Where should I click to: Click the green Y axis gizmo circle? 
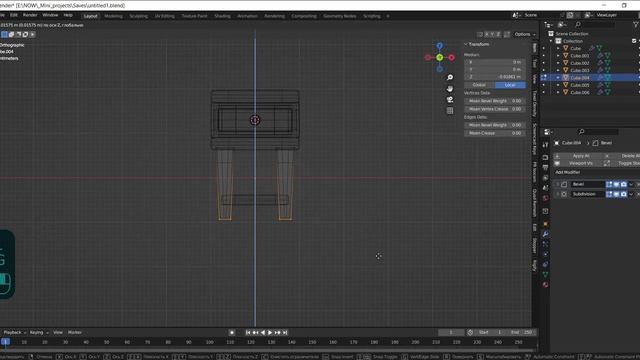pyautogui.click(x=440, y=58)
